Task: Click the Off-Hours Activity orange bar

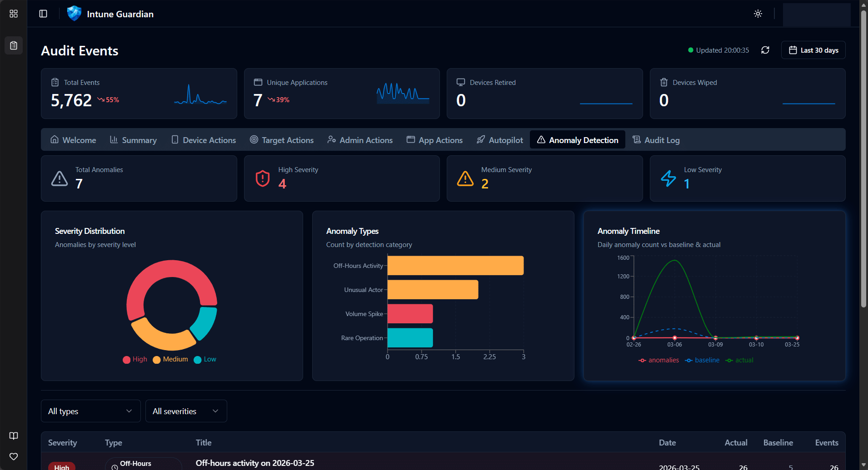Action: coord(455,266)
